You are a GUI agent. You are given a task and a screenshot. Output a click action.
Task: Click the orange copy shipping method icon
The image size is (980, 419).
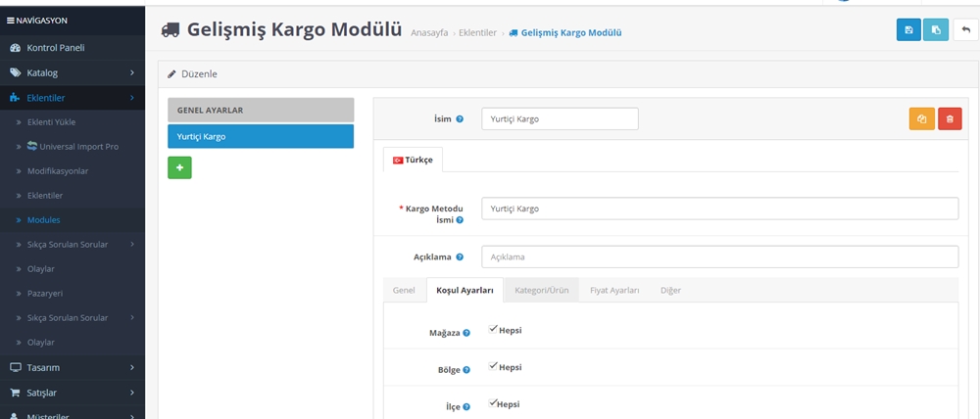point(922,118)
